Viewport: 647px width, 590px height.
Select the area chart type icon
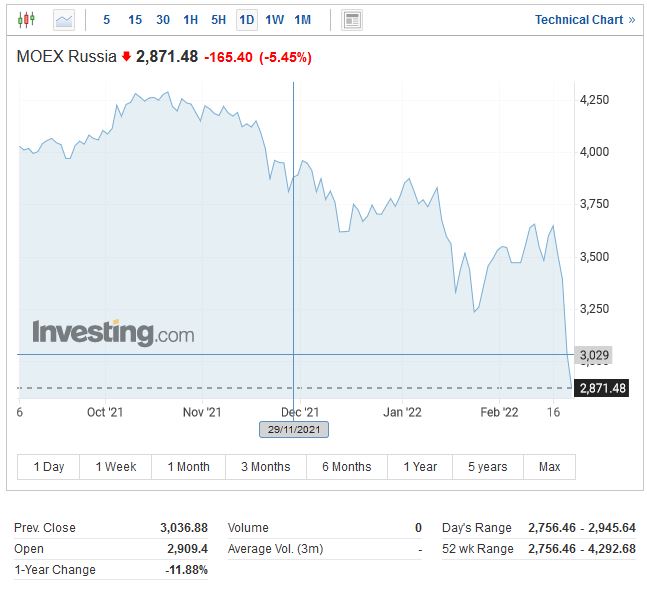[63, 19]
